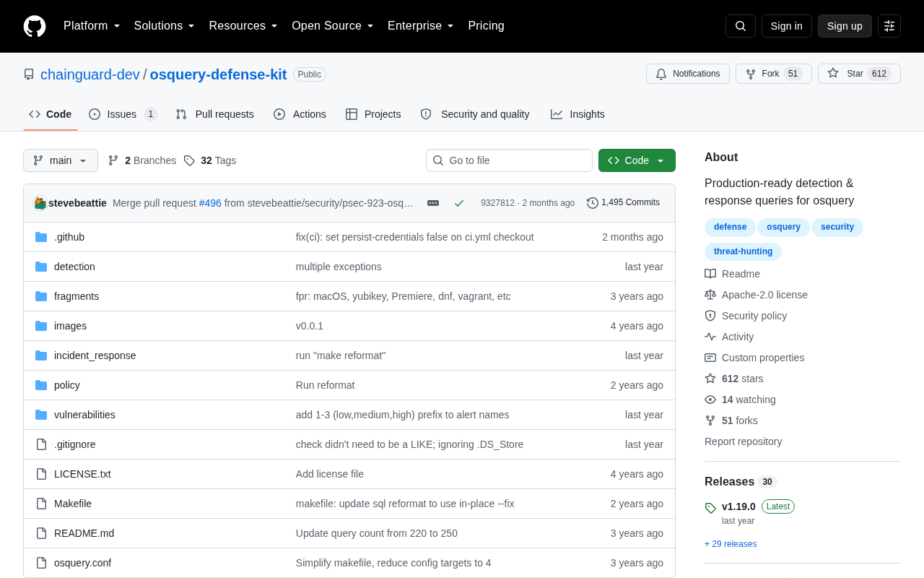Star the osquery-defense-kit repository
The image size is (924, 578).
[859, 74]
